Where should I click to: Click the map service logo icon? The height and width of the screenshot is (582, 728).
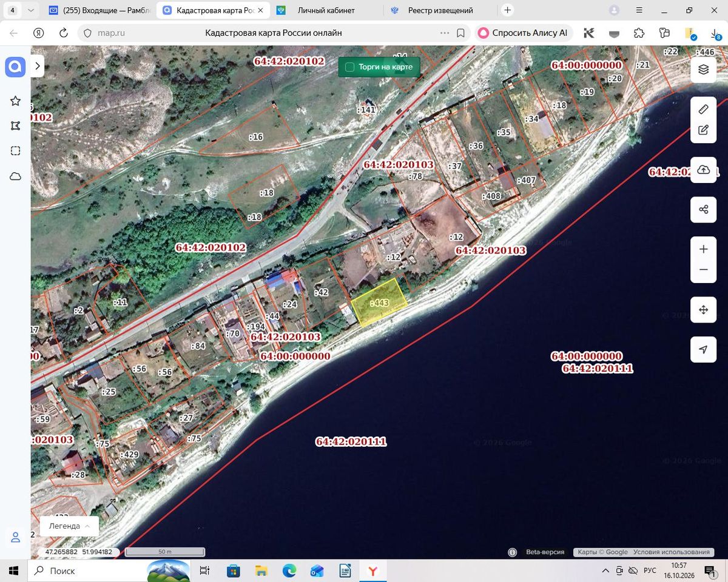(x=15, y=67)
